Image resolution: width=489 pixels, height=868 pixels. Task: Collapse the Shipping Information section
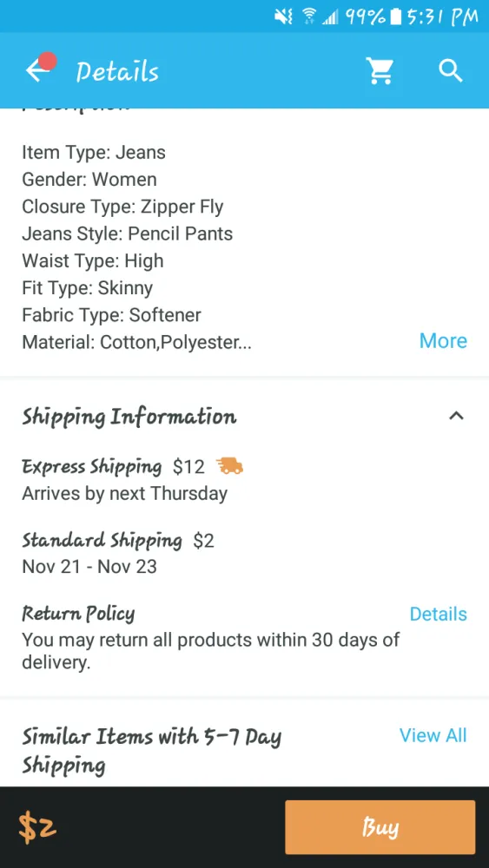456,416
